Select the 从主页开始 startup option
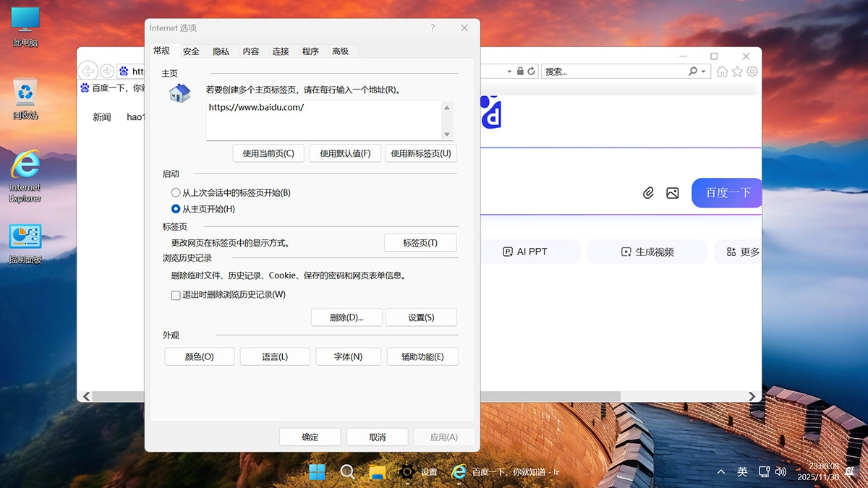Viewport: 868px width, 488px height. pyautogui.click(x=176, y=209)
